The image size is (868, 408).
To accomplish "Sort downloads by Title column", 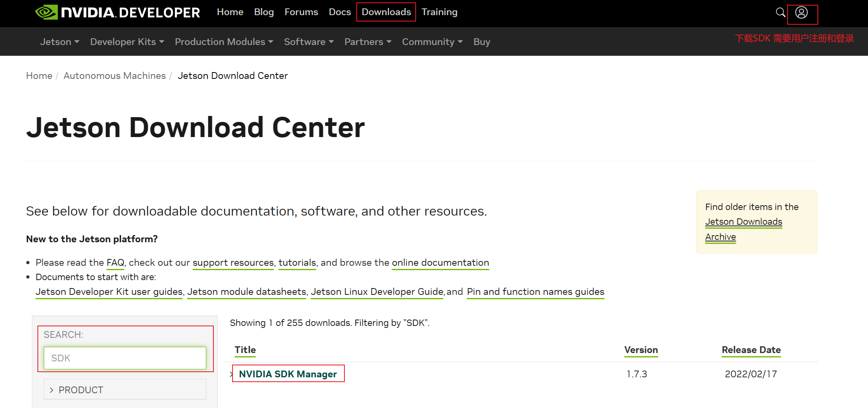I will pyautogui.click(x=245, y=350).
